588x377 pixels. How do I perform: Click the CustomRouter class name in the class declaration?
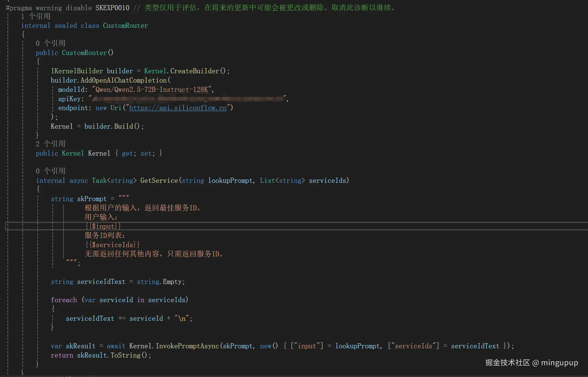tap(125, 26)
